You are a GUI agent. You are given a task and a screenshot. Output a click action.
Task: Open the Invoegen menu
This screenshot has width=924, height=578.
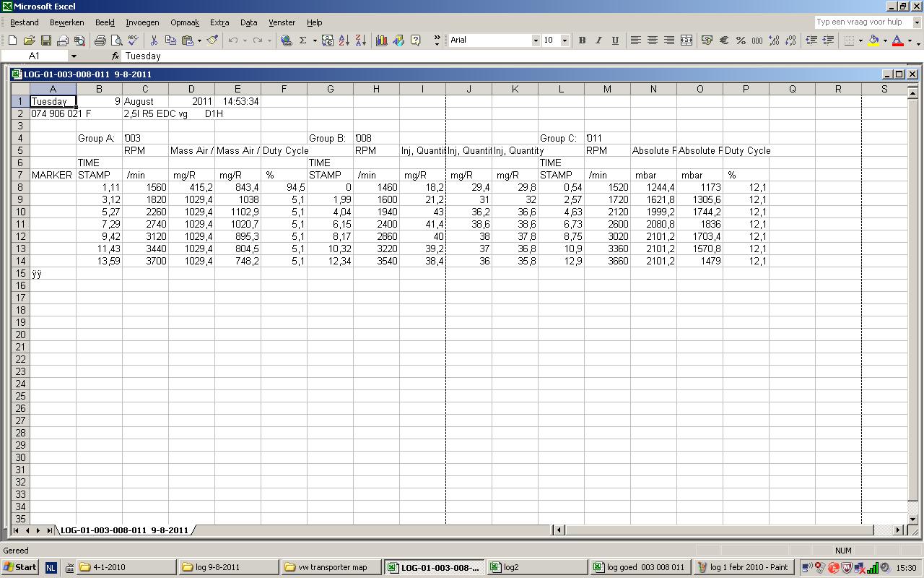[142, 22]
